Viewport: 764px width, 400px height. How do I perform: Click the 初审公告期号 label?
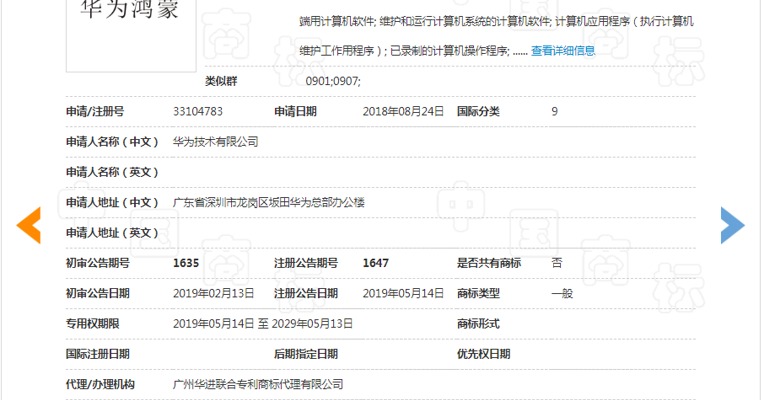point(97,263)
